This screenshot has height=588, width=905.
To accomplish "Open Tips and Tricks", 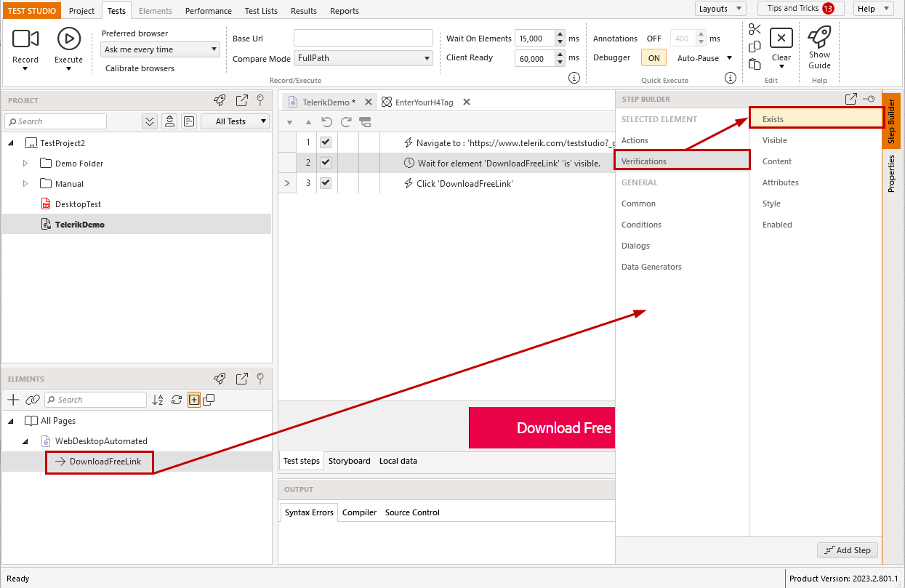I will (x=800, y=9).
